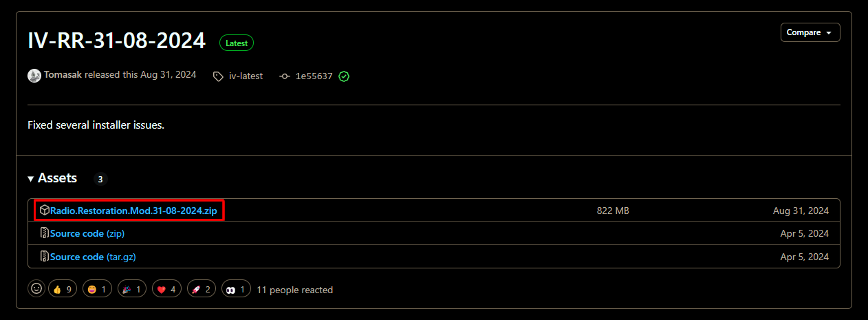Click Tomasak's avatar image
This screenshot has width=868, height=320.
pos(34,76)
